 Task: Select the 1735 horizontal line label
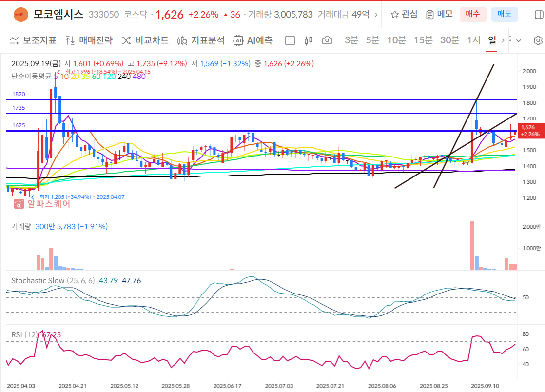click(x=19, y=108)
